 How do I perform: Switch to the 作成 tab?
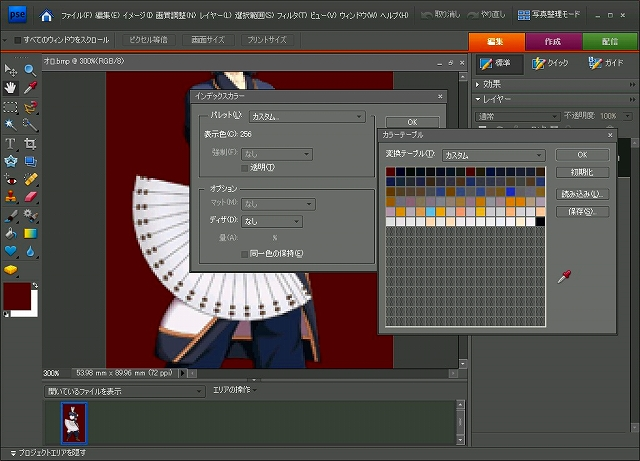pyautogui.click(x=553, y=41)
